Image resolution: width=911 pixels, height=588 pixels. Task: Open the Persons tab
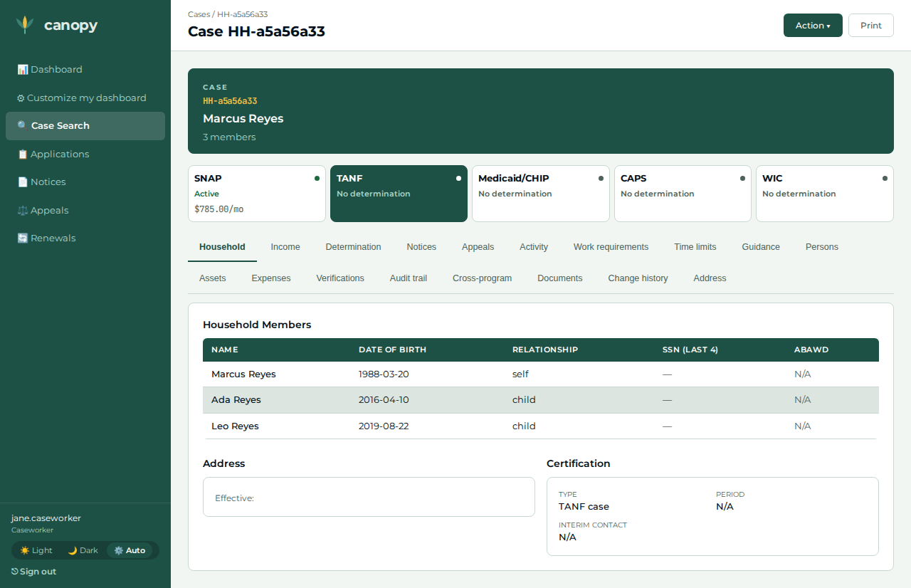(x=822, y=247)
